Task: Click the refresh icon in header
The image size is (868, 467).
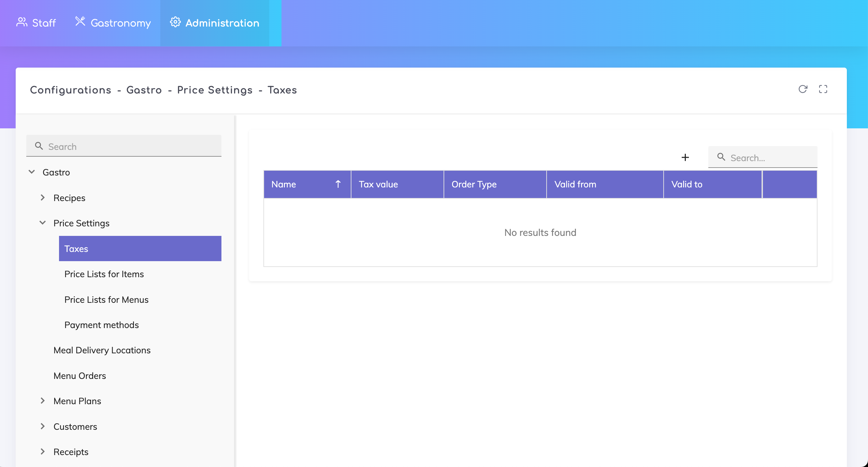Action: [803, 89]
